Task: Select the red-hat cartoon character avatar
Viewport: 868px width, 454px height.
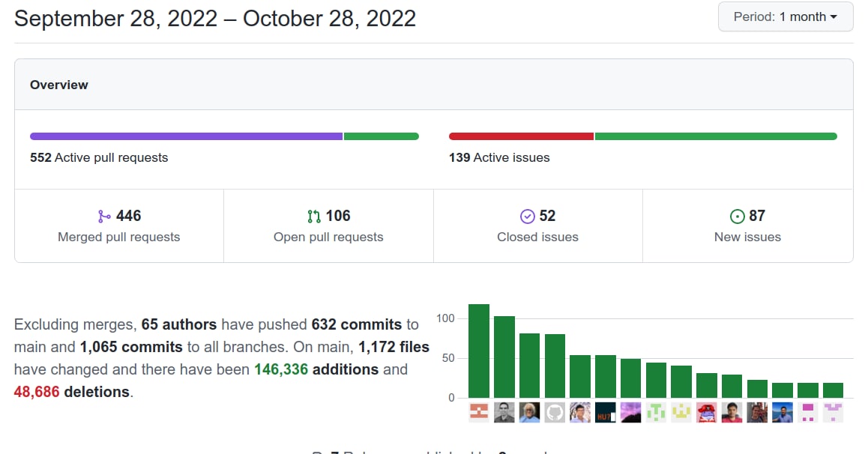Action: tap(707, 413)
